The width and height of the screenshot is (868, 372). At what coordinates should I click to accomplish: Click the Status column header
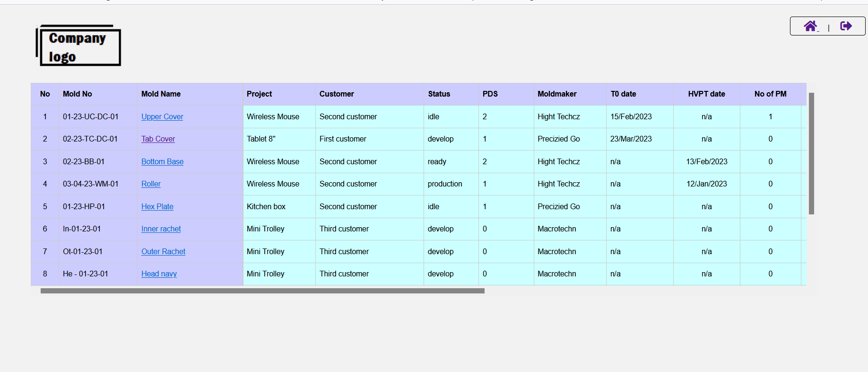coord(439,94)
